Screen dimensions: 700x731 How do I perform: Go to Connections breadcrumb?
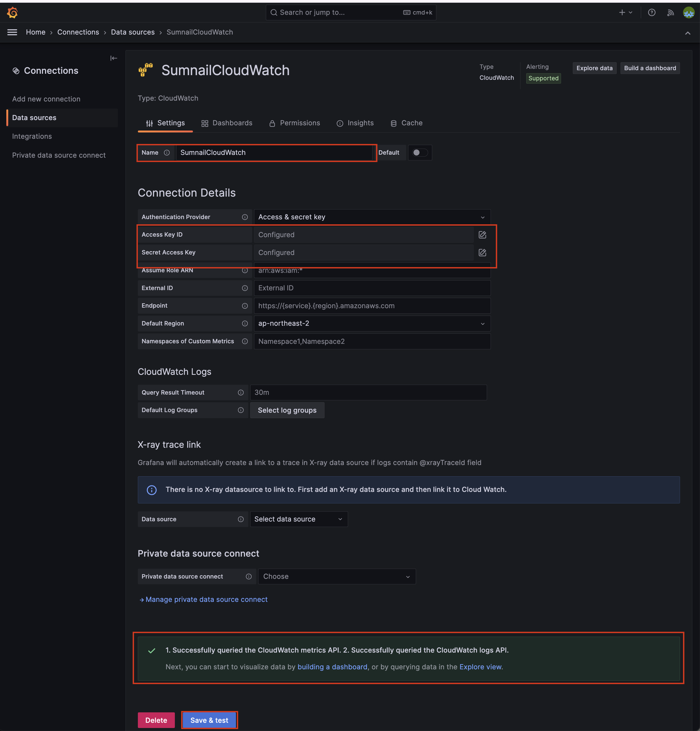(78, 32)
